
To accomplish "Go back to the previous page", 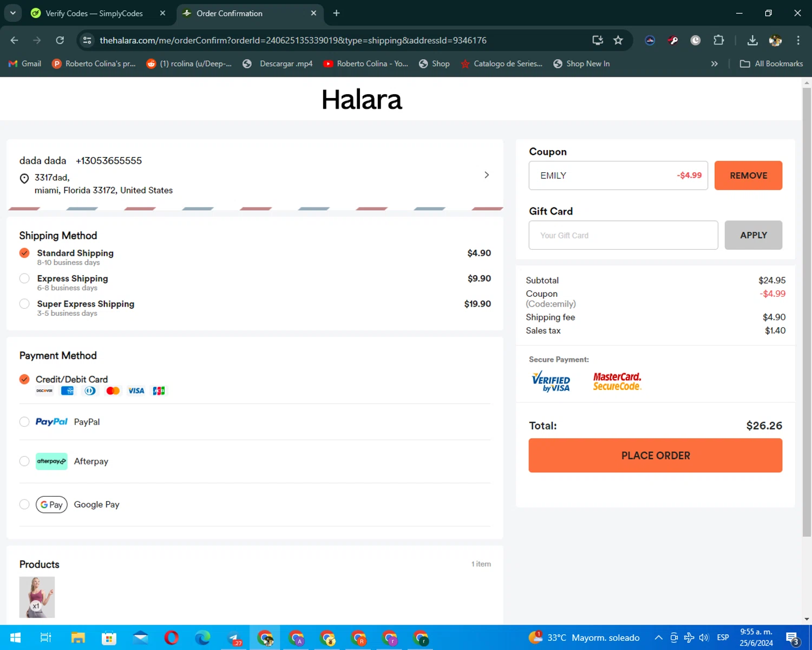I will click(x=15, y=40).
